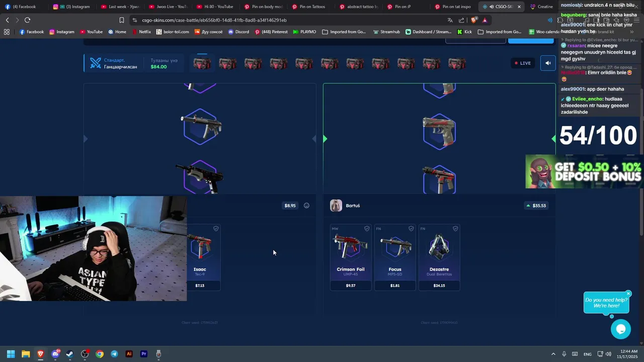The height and width of the screenshot is (362, 644).
Task: Click the LIVE indicator badge
Action: 523,63
